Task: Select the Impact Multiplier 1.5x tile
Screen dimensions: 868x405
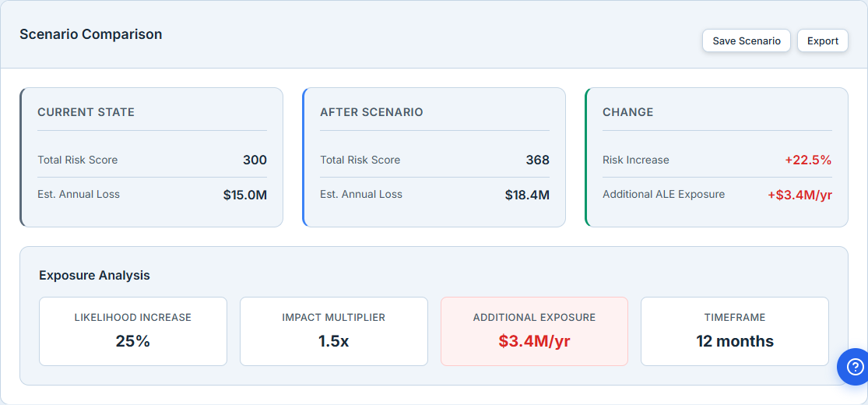Action: [334, 331]
